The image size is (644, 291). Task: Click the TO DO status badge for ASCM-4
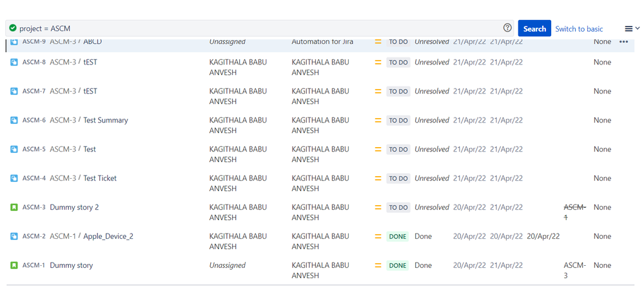click(398, 178)
